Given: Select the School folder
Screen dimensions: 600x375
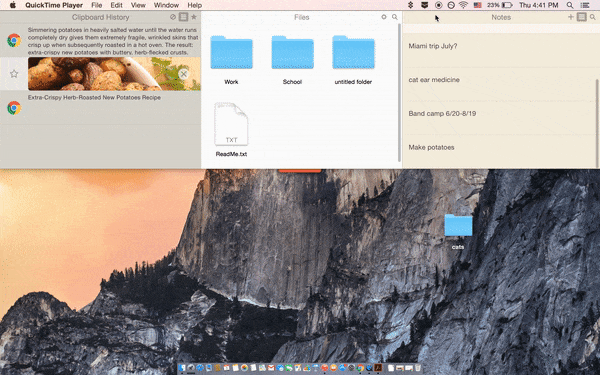Looking at the screenshot, I should 292,60.
